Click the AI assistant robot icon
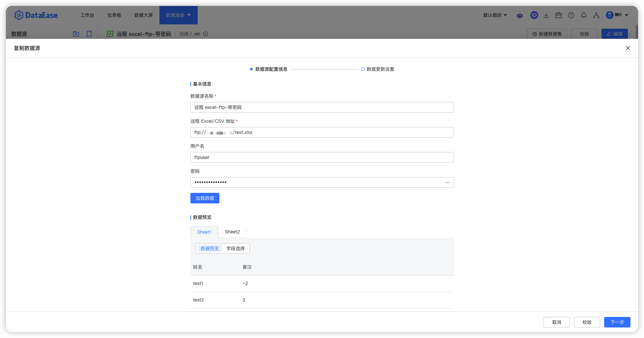The image size is (644, 338). tap(520, 15)
